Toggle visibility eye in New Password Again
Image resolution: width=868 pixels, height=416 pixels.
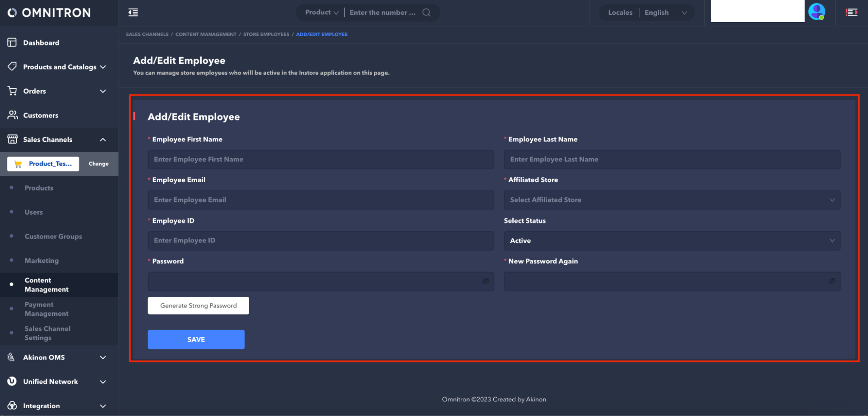[x=832, y=281]
